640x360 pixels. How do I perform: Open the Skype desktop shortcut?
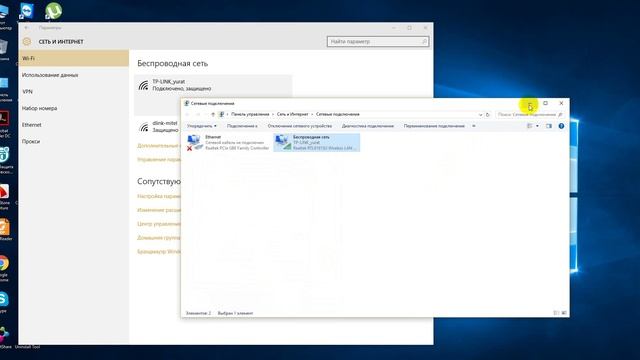point(4,299)
